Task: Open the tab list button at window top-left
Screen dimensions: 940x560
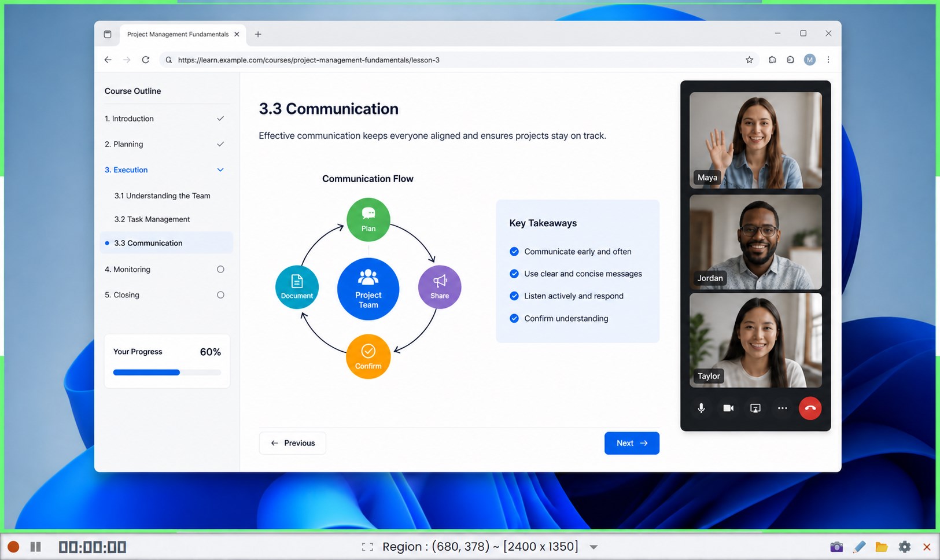Action: tap(108, 34)
